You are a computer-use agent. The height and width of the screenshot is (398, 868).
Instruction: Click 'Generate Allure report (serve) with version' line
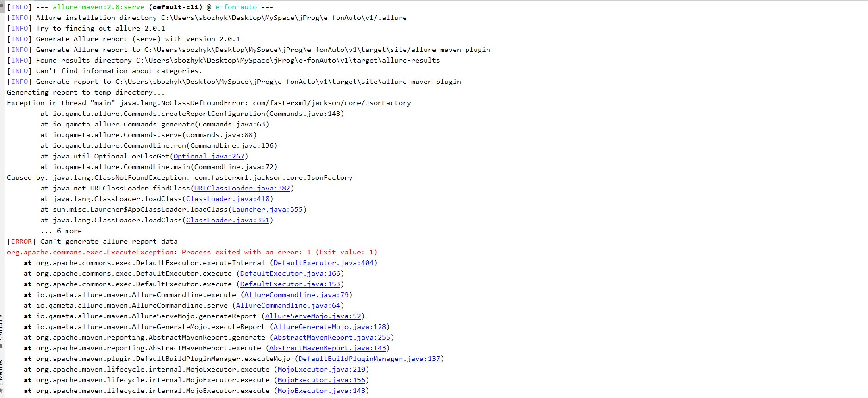coord(124,39)
